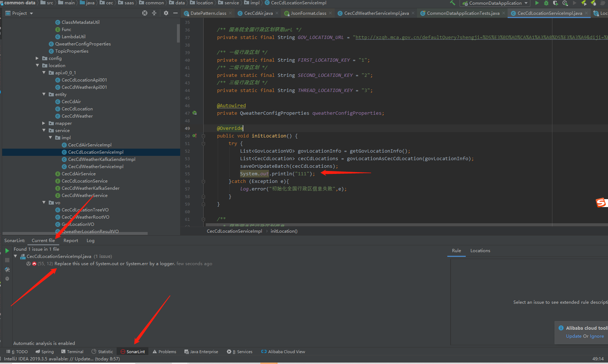Click the run gutter icon on line 47
608x364 pixels.
(x=195, y=113)
